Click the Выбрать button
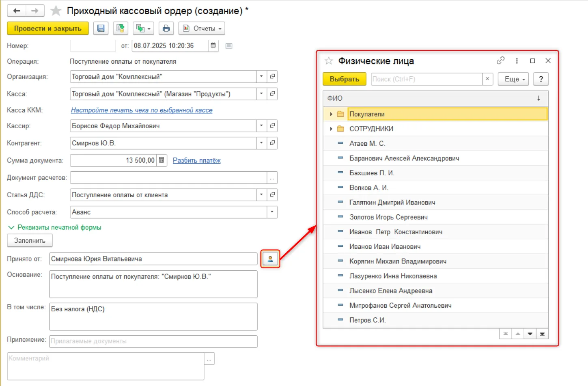 pos(344,79)
